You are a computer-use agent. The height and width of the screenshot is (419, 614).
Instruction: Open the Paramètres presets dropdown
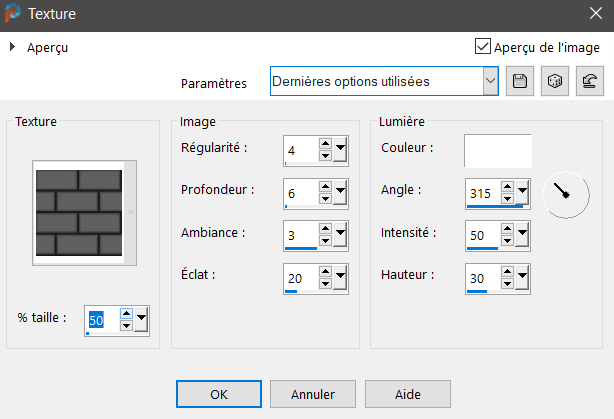click(490, 82)
